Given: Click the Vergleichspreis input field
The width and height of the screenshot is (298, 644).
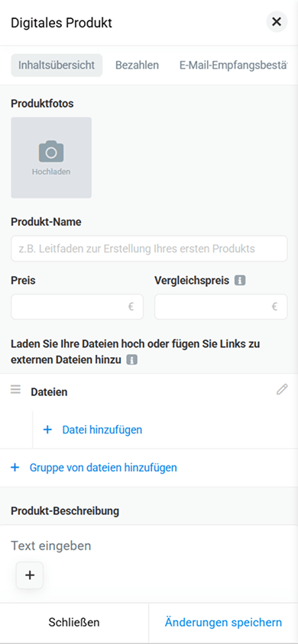Looking at the screenshot, I should (221, 307).
